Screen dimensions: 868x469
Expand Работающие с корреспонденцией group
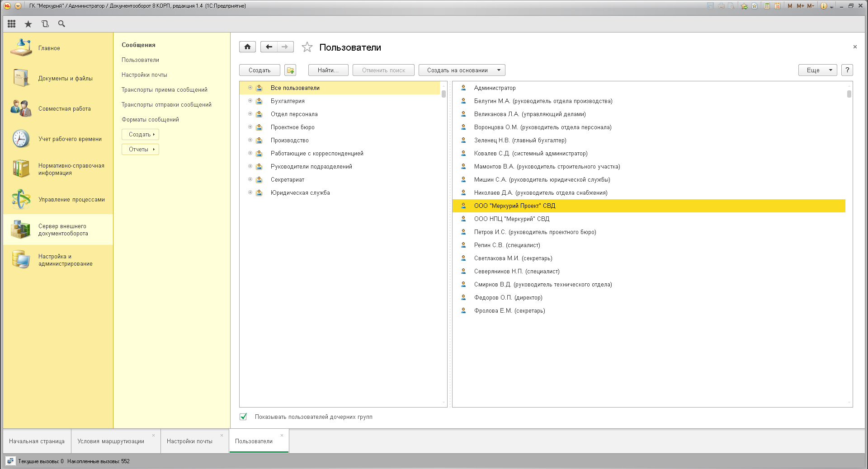[250, 153]
